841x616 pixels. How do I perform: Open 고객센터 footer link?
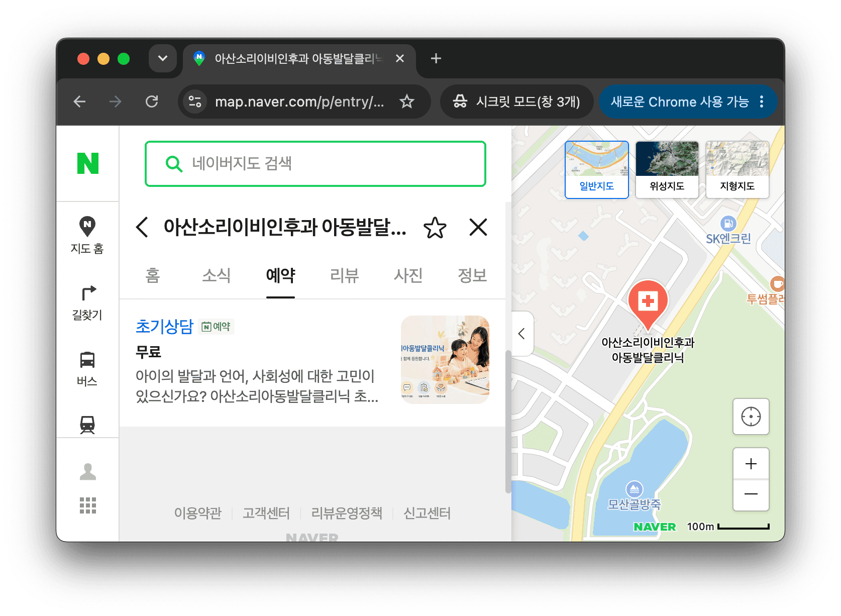(x=266, y=513)
